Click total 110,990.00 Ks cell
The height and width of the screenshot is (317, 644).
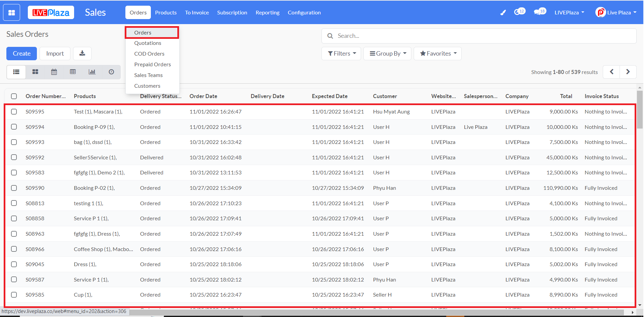click(561, 188)
